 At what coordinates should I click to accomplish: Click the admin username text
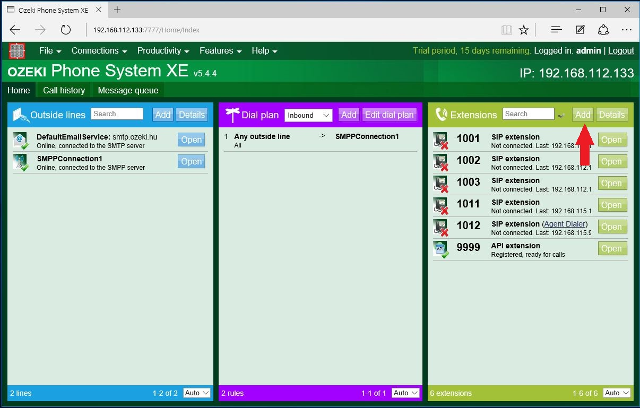[x=588, y=51]
